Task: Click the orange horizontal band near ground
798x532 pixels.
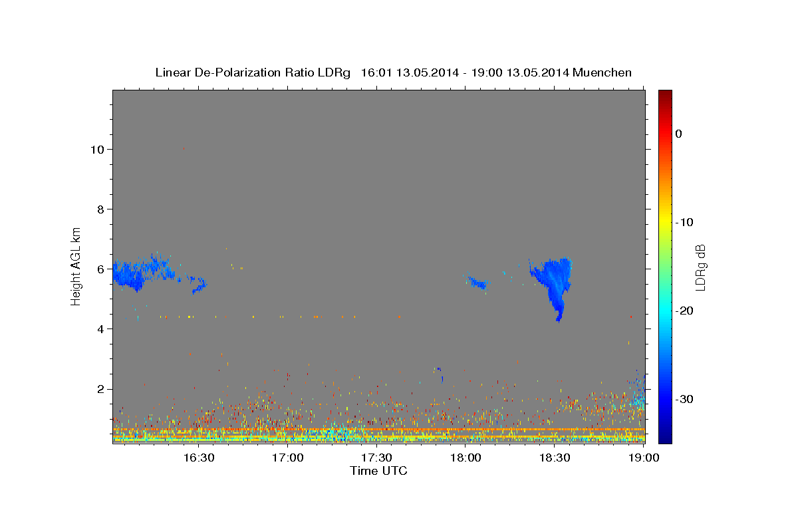Action: point(378,430)
